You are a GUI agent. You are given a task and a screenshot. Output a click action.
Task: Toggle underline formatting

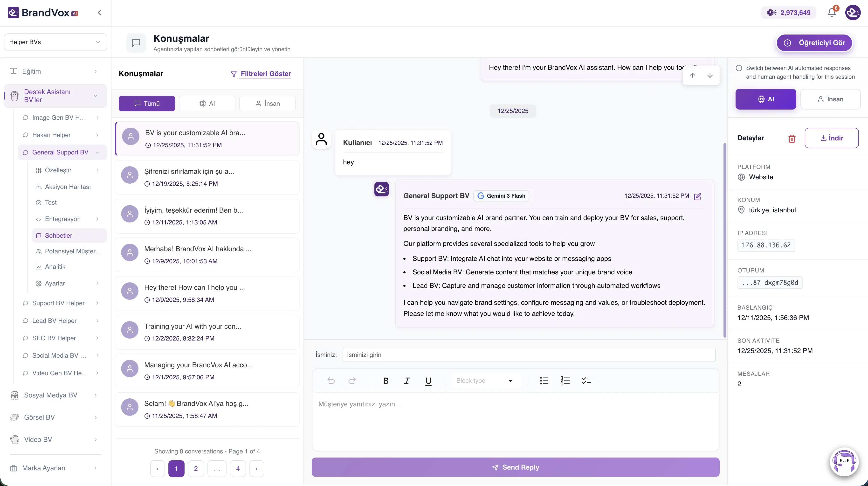[x=428, y=381]
